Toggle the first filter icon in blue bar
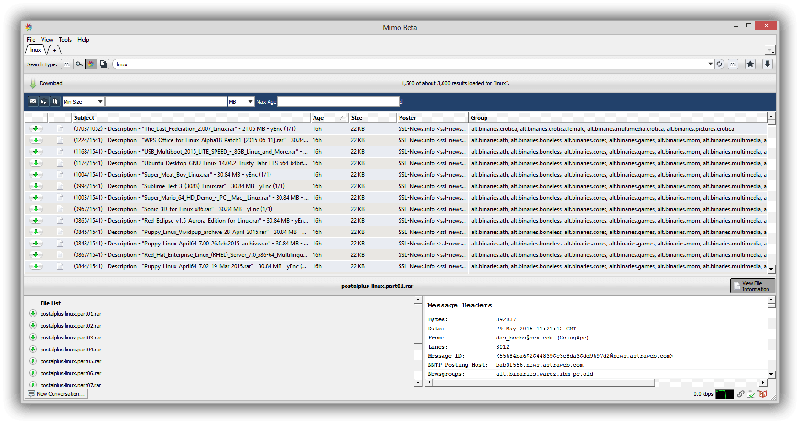The height and width of the screenshot is (424, 800). tap(33, 102)
